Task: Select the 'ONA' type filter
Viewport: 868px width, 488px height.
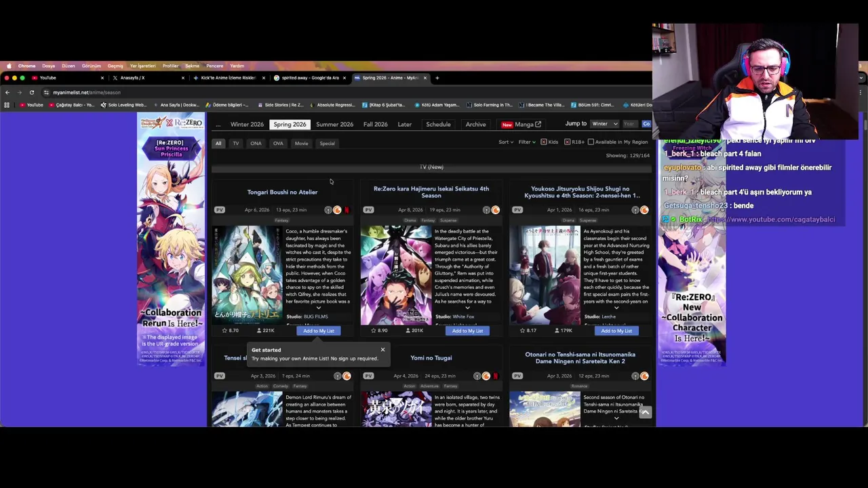Action: (x=256, y=144)
